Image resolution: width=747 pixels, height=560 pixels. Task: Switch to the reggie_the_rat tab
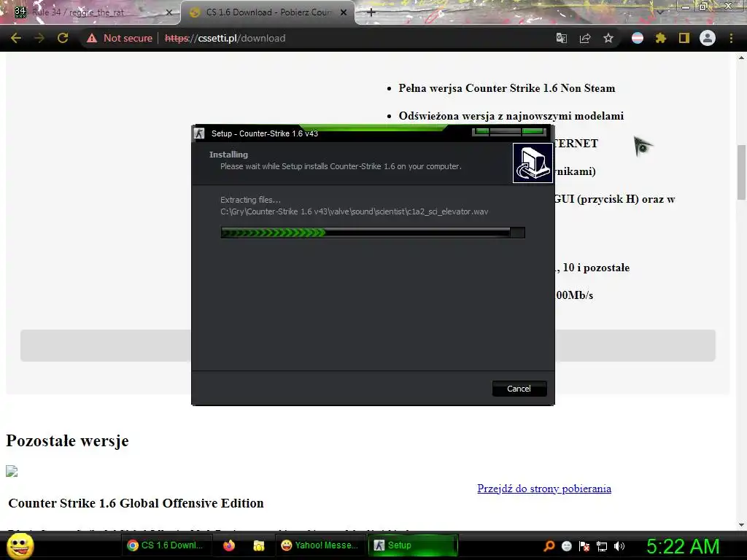[90, 12]
